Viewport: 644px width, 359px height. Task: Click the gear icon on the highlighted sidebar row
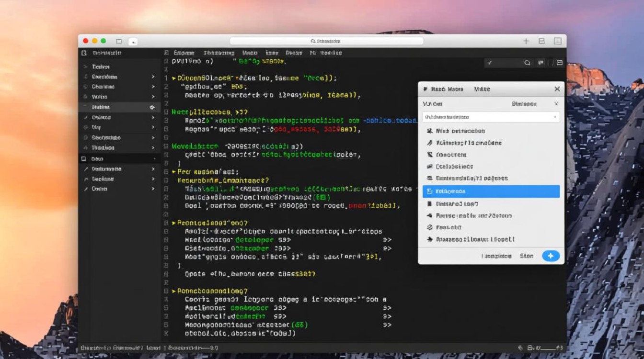point(152,107)
